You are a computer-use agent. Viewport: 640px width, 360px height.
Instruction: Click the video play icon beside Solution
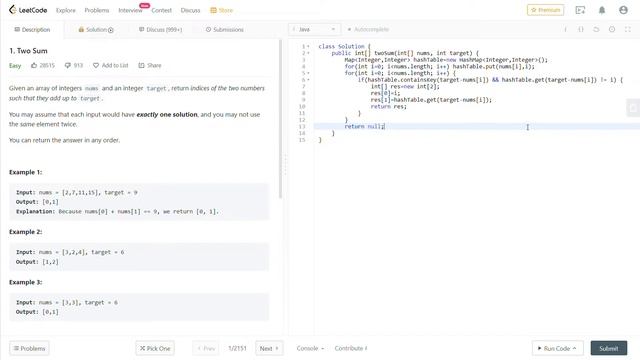coord(111,30)
